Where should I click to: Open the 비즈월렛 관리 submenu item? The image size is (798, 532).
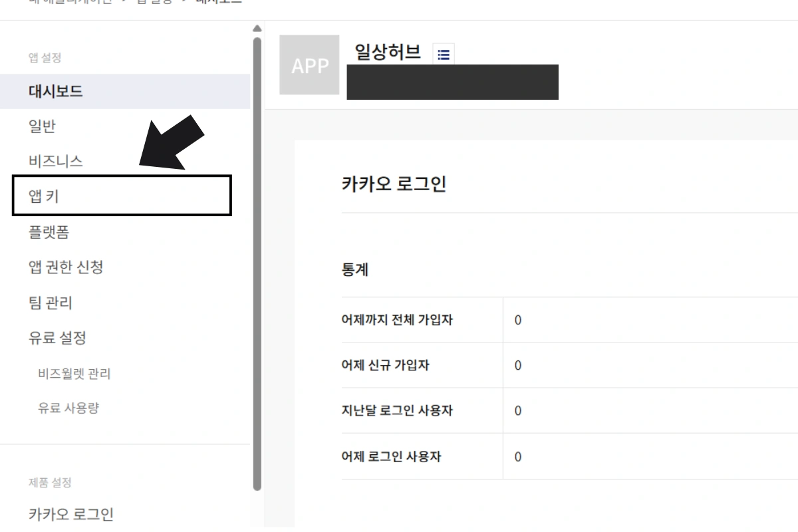(x=74, y=374)
